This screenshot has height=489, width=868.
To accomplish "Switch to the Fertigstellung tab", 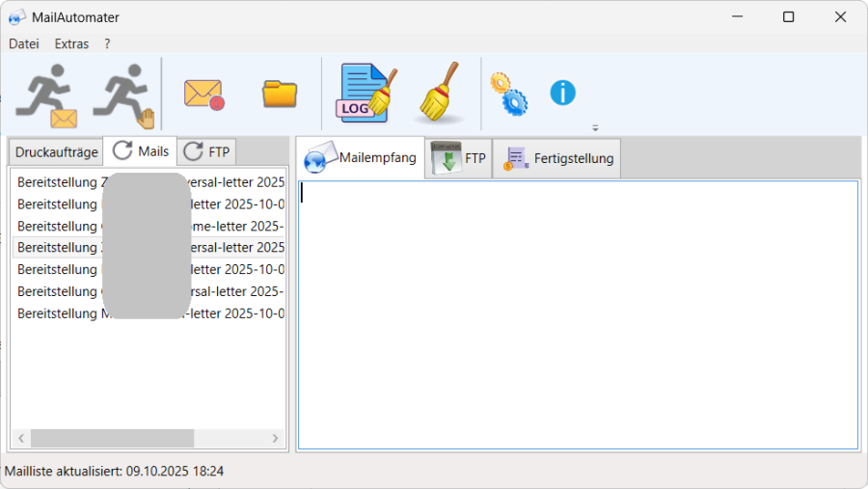I will point(559,158).
